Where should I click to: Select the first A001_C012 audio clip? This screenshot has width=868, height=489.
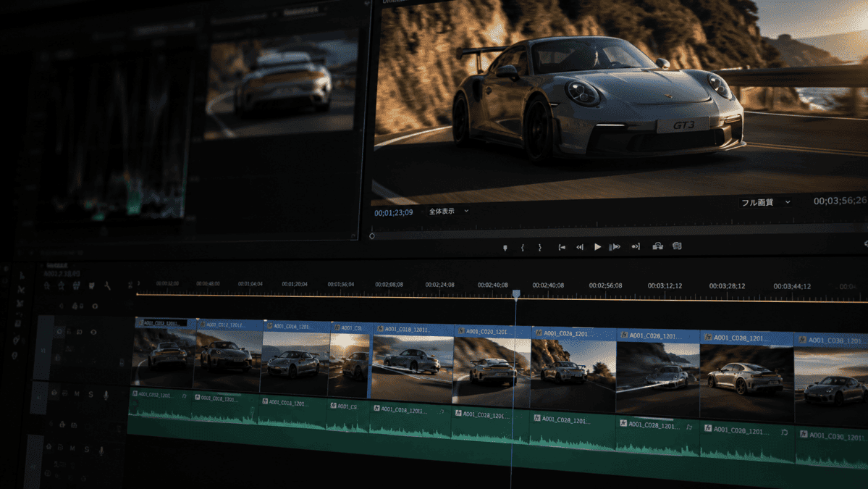160,406
